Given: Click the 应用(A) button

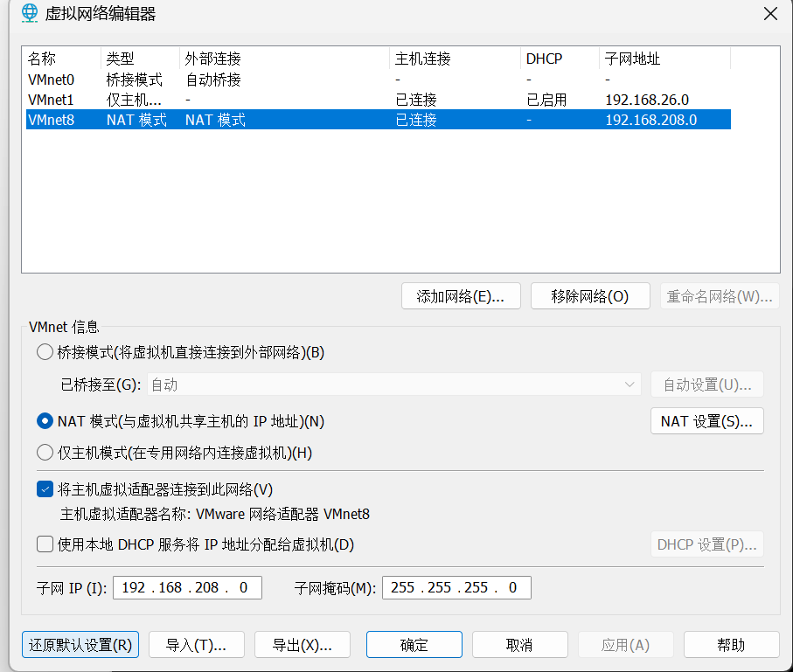Looking at the screenshot, I should [626, 644].
